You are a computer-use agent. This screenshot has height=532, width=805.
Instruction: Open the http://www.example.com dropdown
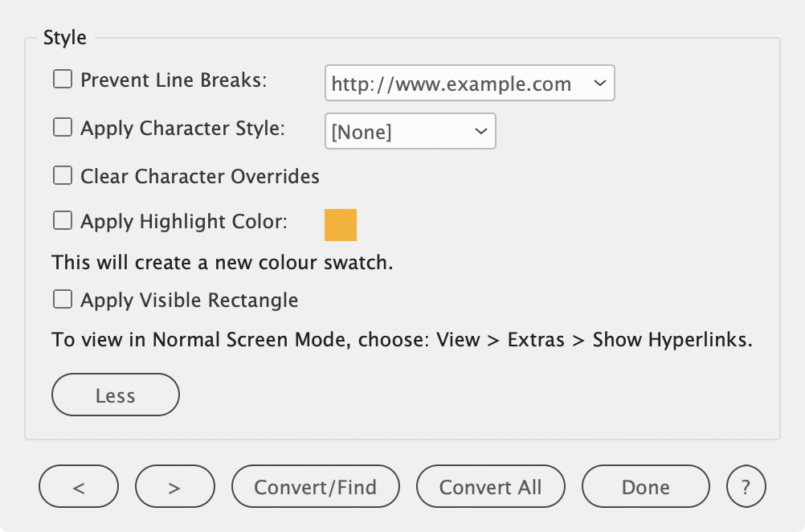click(470, 83)
